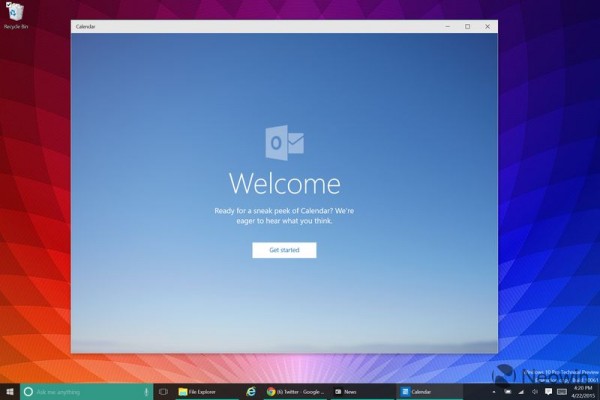Open the Action Center notifications icon

pyautogui.click(x=548, y=391)
